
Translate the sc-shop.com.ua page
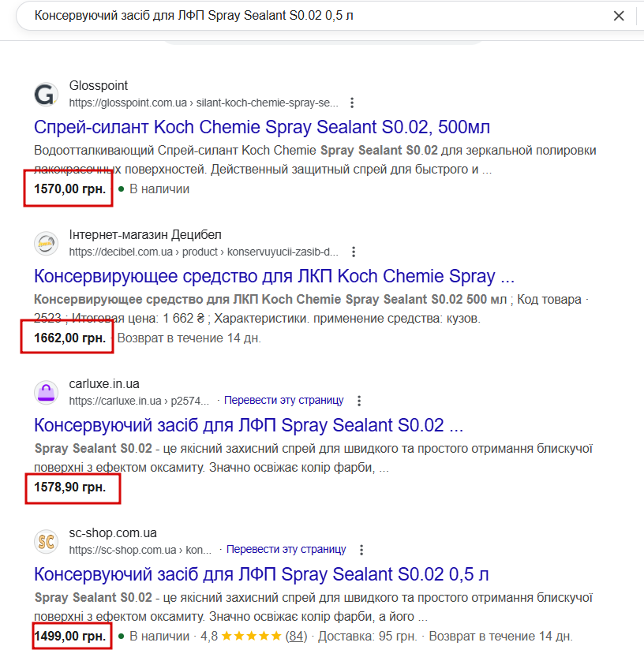point(286,550)
